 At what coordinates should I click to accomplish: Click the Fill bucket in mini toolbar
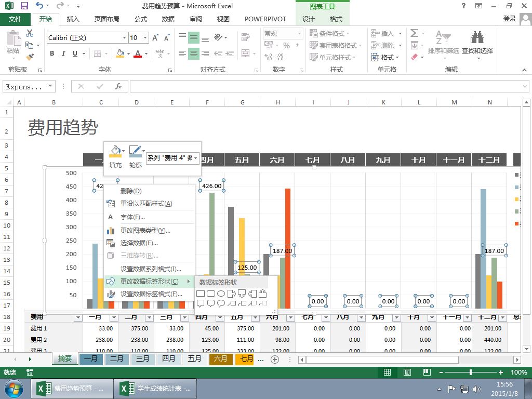click(115, 152)
